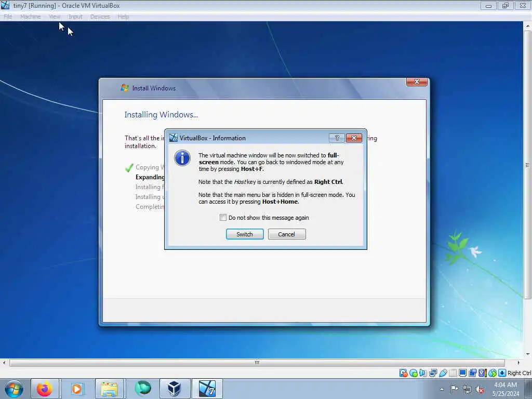Click the green globe taskbar icon
Screen dimensions: 532x399
click(x=142, y=389)
